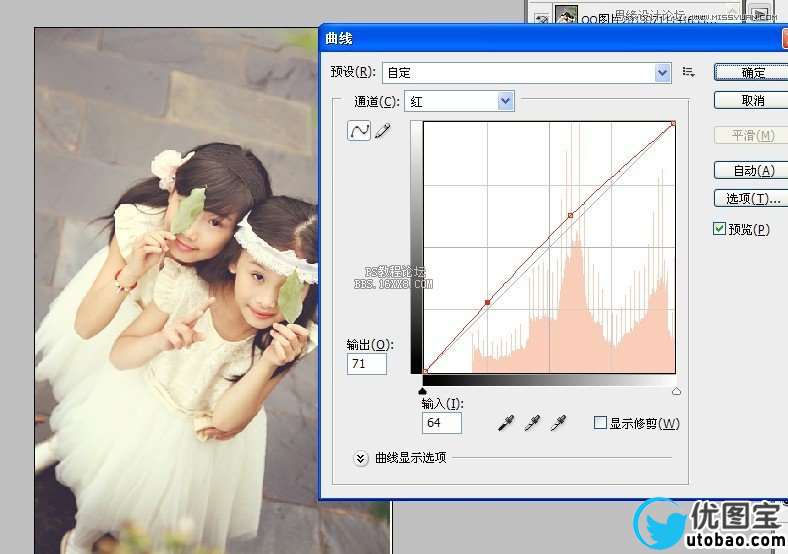Click the 曲线 dialog title bar

pos(553,38)
